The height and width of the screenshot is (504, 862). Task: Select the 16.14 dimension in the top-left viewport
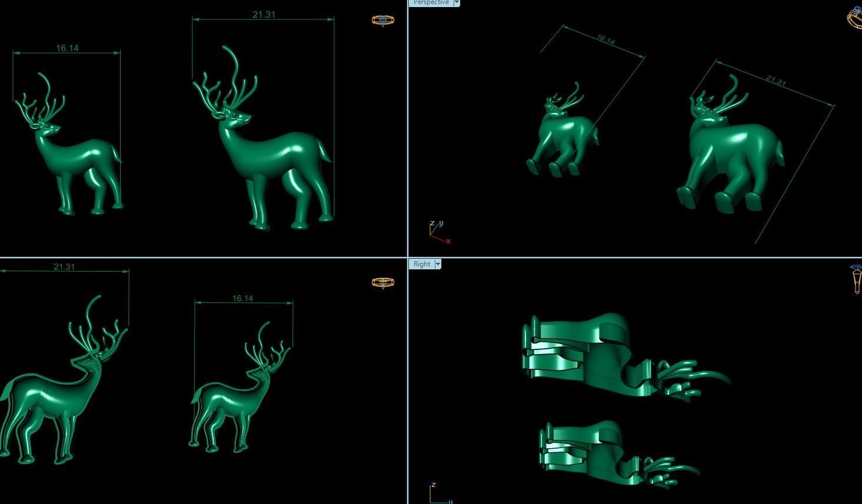[x=67, y=48]
